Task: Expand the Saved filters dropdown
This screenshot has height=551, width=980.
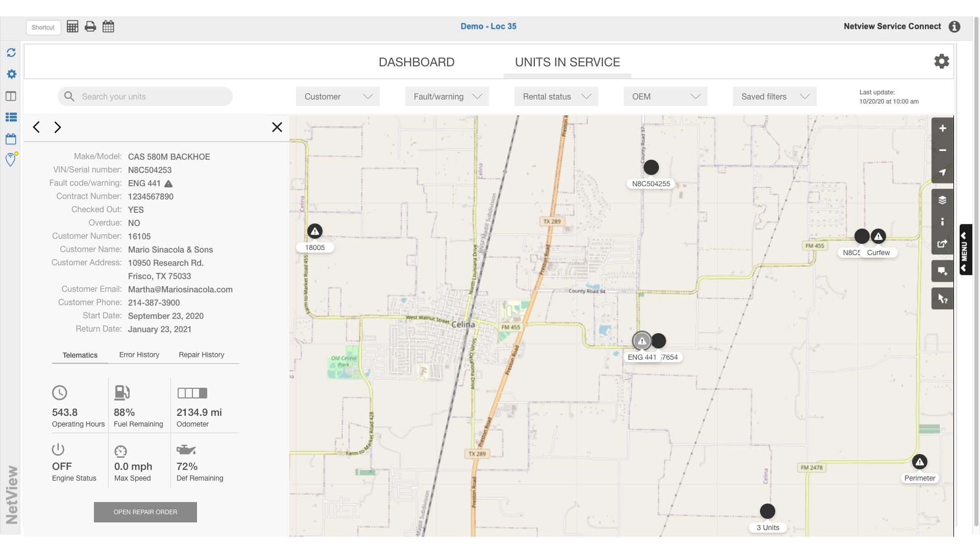Action: pyautogui.click(x=774, y=96)
